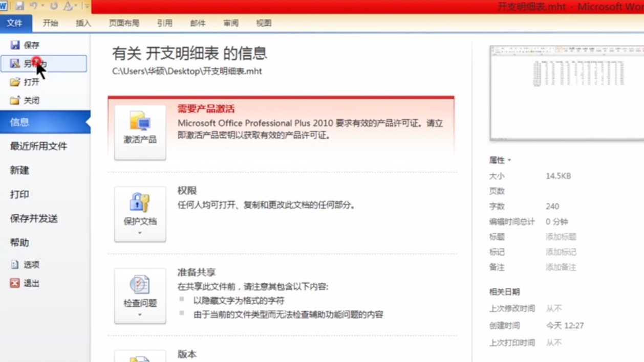The image size is (644, 362).
Task: Click the document preview thumbnail
Action: coord(567,93)
